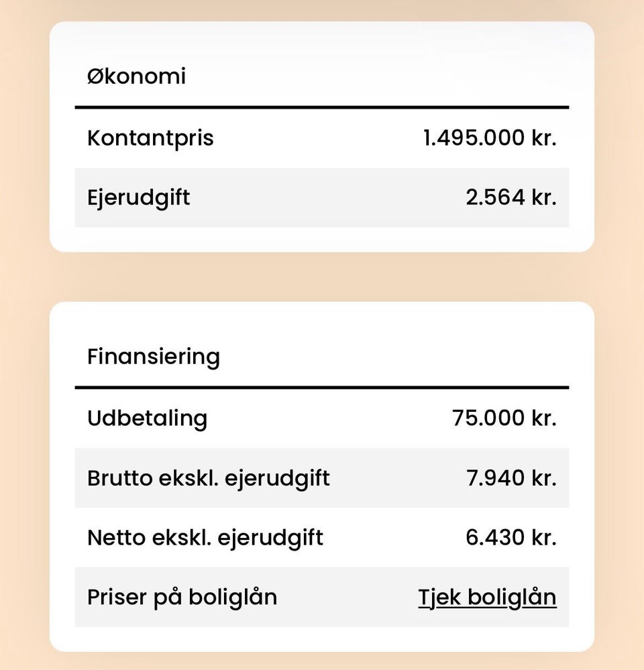Select the Kontantpris label
Viewport: 644px width, 670px height.
pos(150,138)
